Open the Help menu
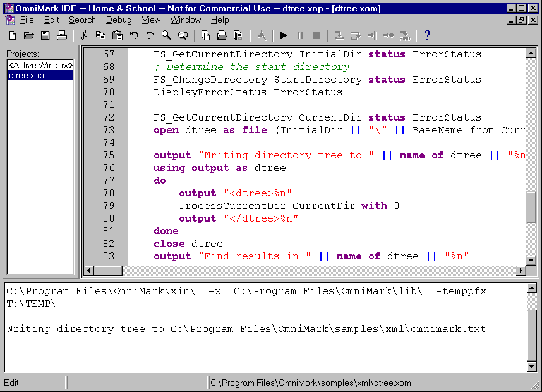Screen dimensions: 542x392 tap(220, 20)
